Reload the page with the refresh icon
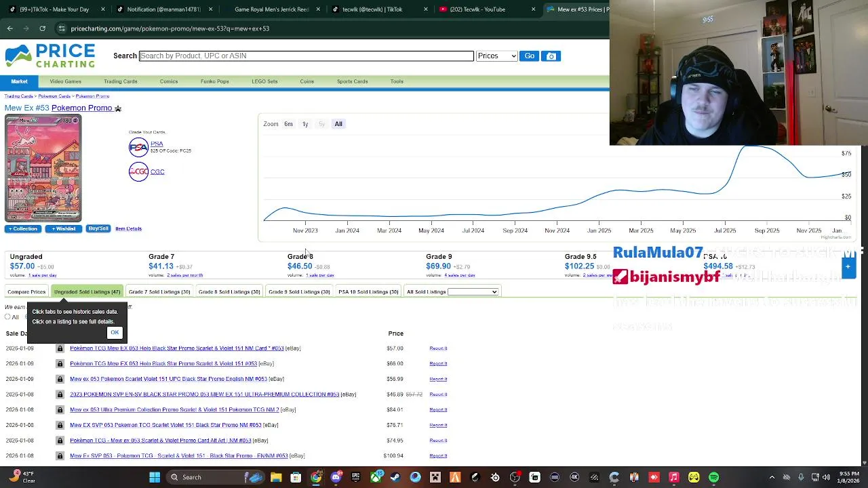 (42, 28)
